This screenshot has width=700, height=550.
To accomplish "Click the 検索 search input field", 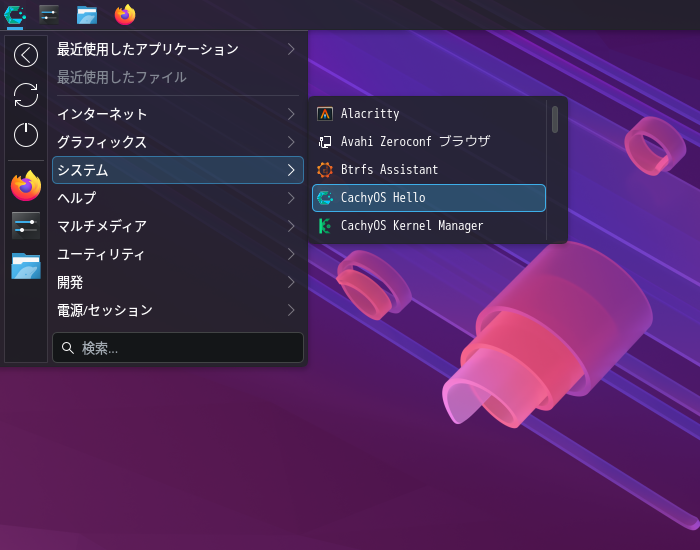I will (178, 348).
